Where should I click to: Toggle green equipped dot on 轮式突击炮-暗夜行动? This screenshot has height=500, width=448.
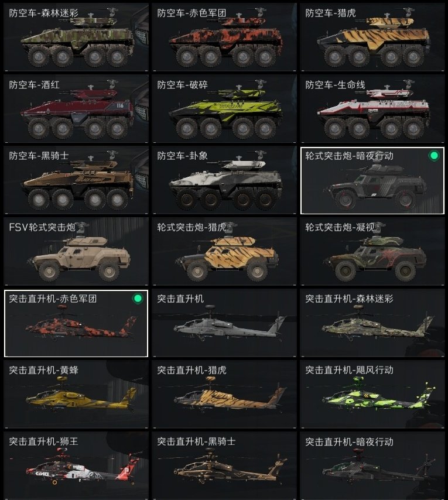pos(434,156)
